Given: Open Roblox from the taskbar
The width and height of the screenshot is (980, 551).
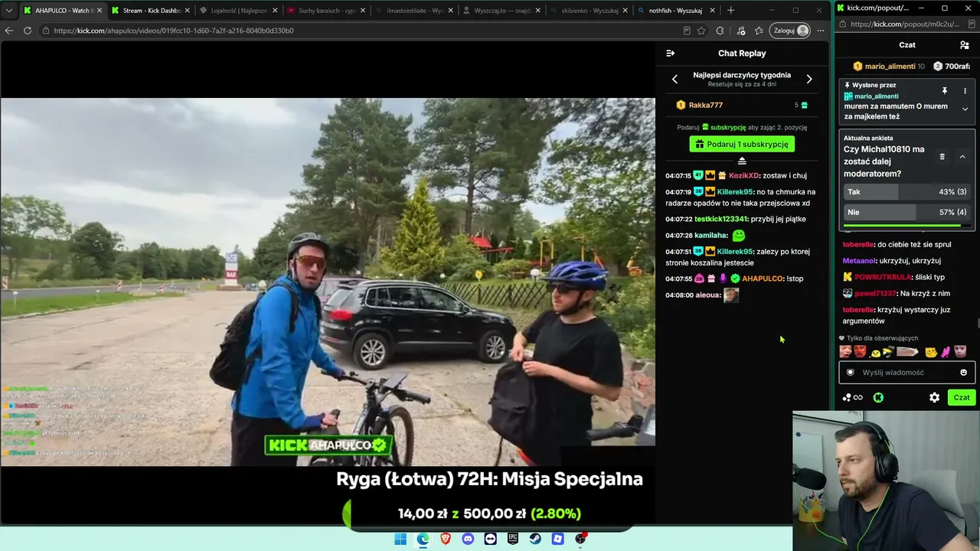Looking at the screenshot, I should click(x=558, y=539).
